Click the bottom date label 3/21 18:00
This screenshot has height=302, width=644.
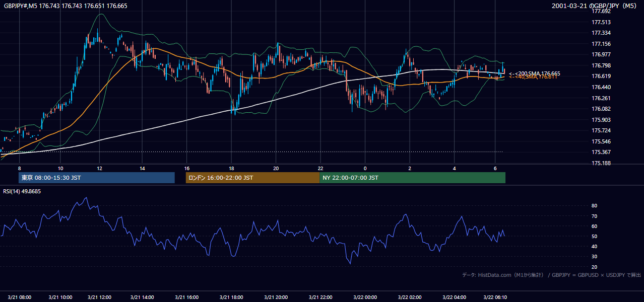point(231,297)
